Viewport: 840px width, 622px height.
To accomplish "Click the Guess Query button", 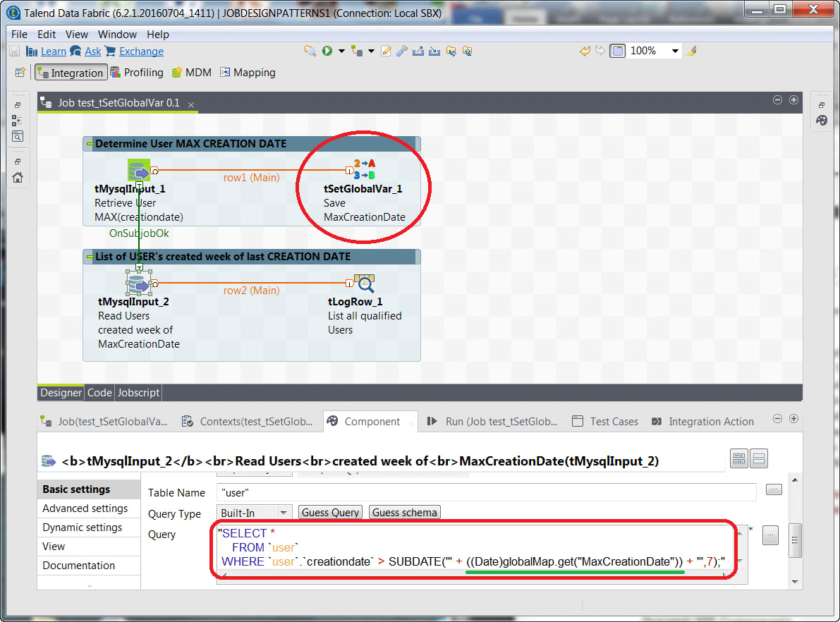I will pyautogui.click(x=329, y=512).
